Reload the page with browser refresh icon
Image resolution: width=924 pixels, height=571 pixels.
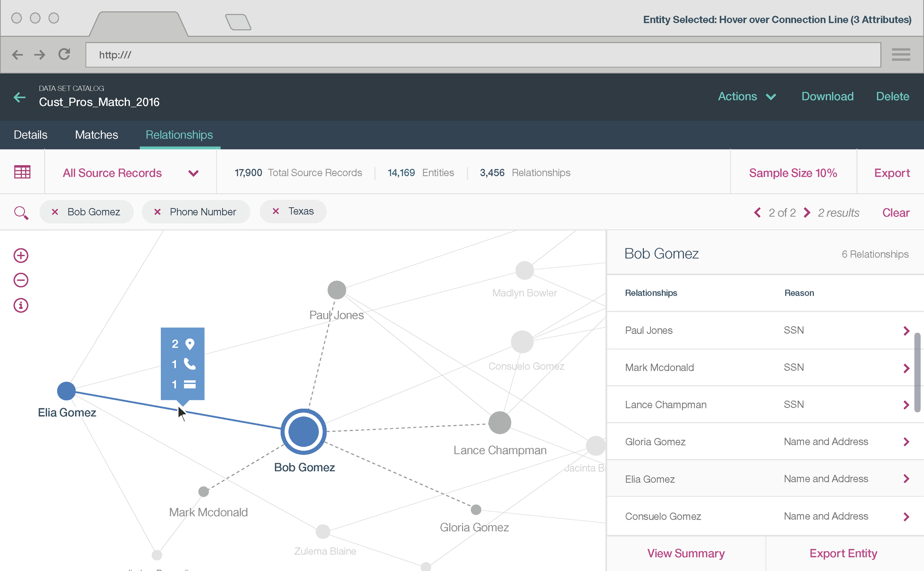[64, 54]
